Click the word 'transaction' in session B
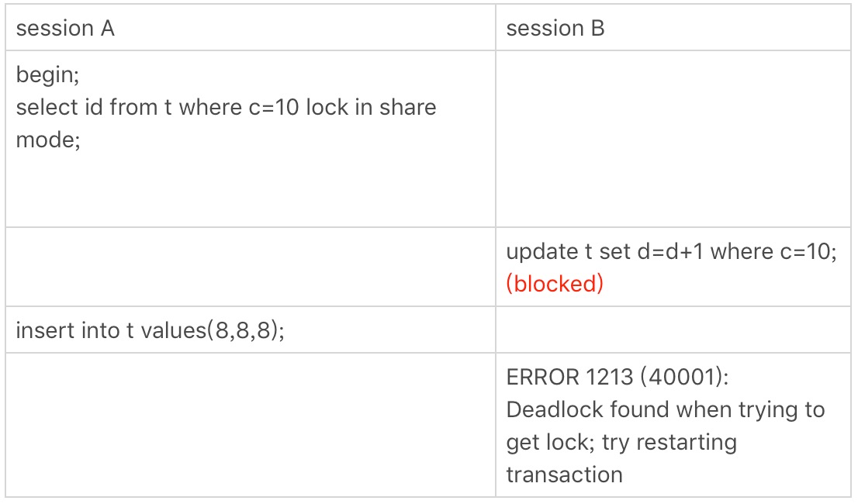The image size is (858, 504). point(564,475)
